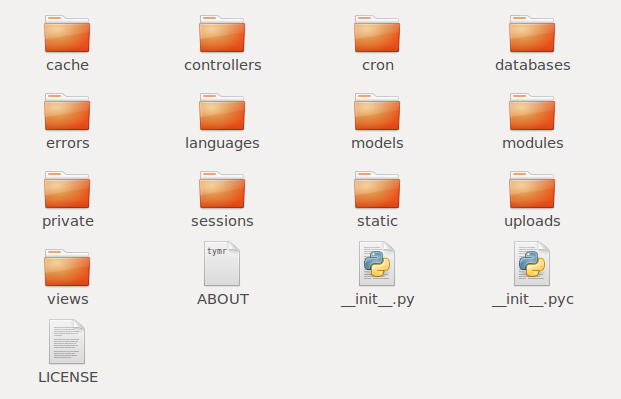Click the 'ABOUT' file name label
This screenshot has height=399, width=621.
click(x=223, y=299)
